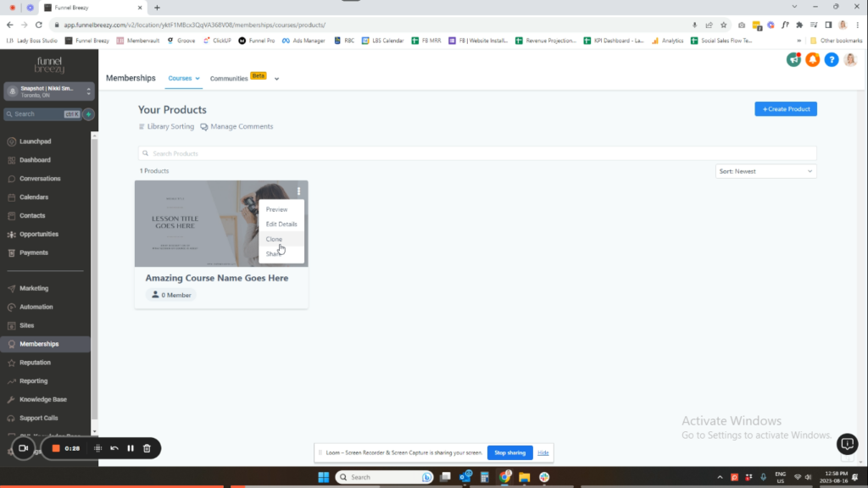Click the Stop sharing button
This screenshot has width=868, height=488.
point(509,452)
